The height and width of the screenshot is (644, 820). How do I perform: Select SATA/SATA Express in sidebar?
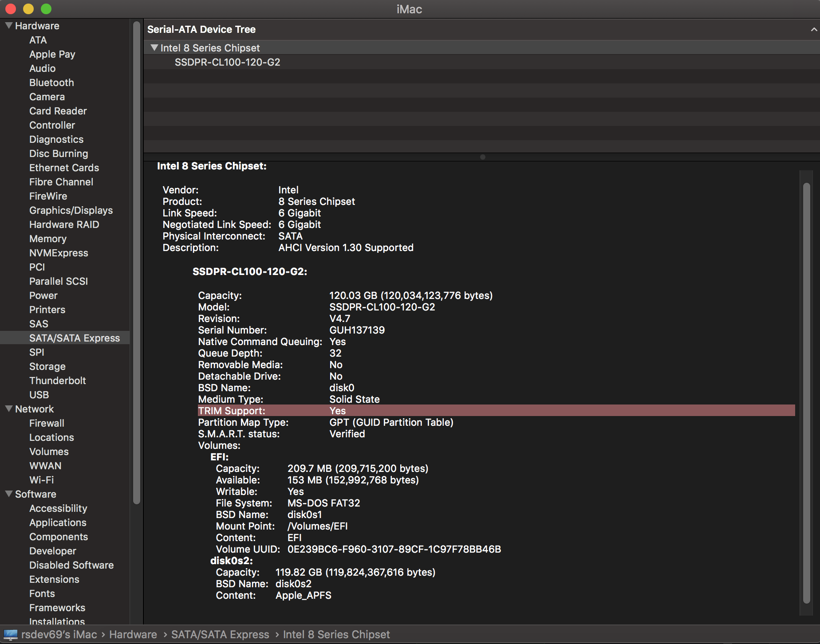click(x=65, y=338)
